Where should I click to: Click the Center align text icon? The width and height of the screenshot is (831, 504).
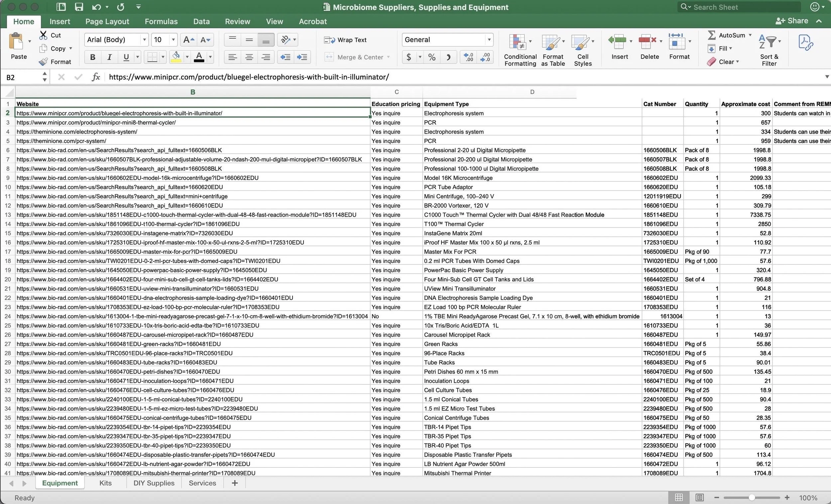pyautogui.click(x=249, y=57)
